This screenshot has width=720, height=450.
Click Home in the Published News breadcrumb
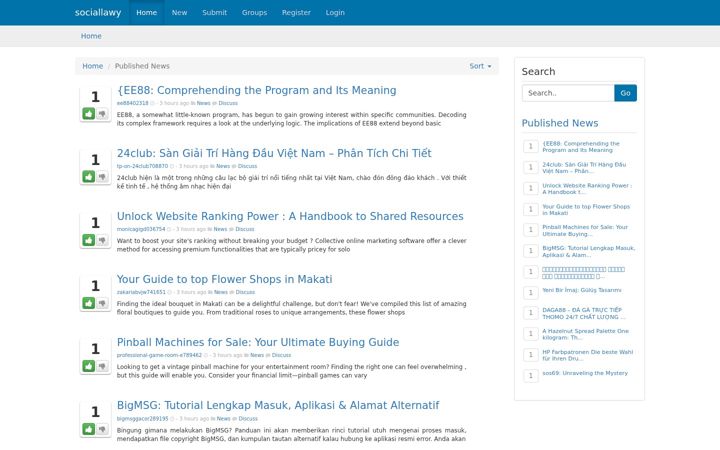[x=92, y=66]
